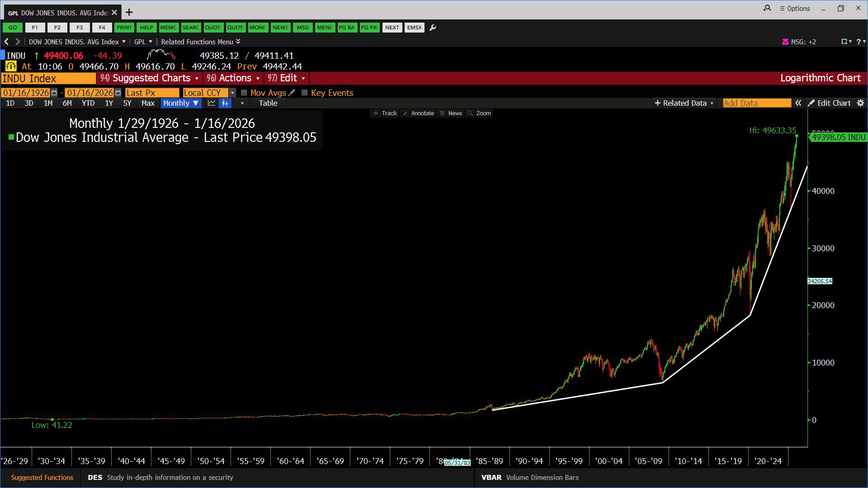
Task: Open the Monthly periodicity dropdown
Action: tap(181, 103)
